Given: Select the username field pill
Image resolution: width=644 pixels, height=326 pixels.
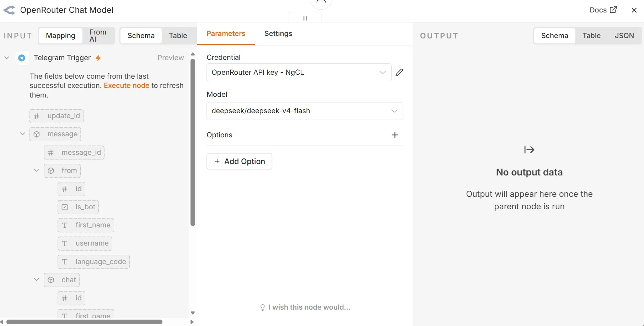Looking at the screenshot, I should coord(85,243).
